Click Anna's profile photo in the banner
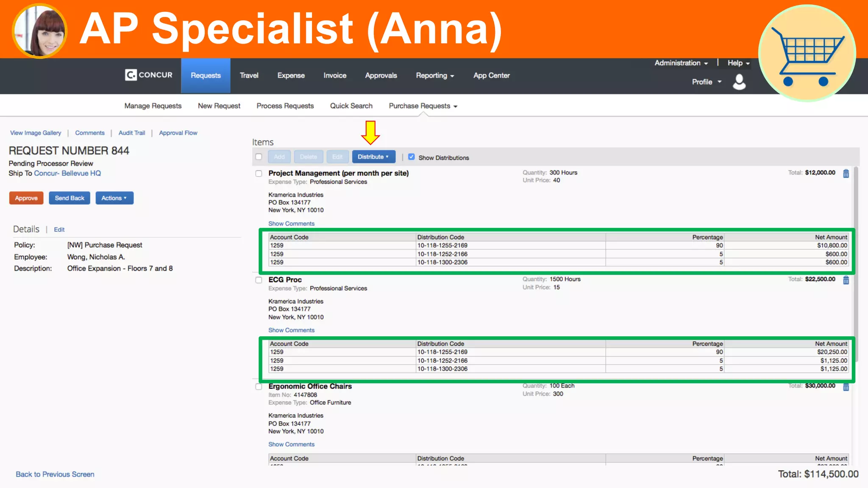Image resolution: width=868 pixels, height=488 pixels. point(39,30)
